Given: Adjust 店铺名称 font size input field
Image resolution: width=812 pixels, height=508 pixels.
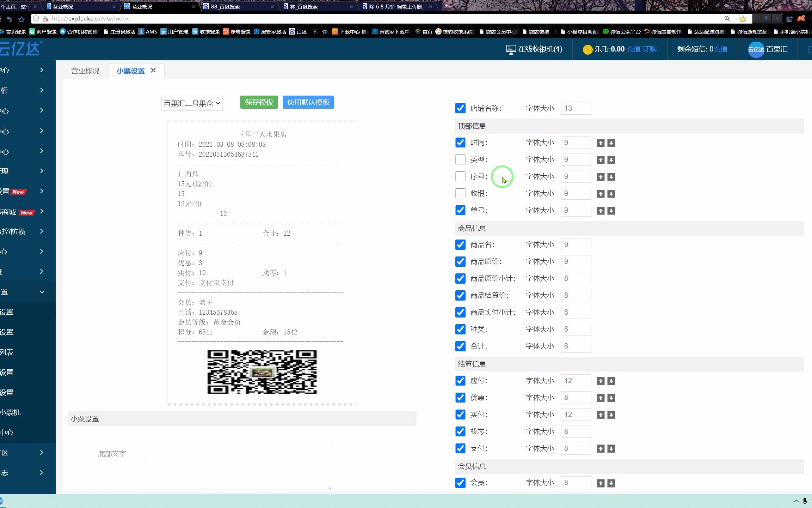Looking at the screenshot, I should (x=576, y=108).
